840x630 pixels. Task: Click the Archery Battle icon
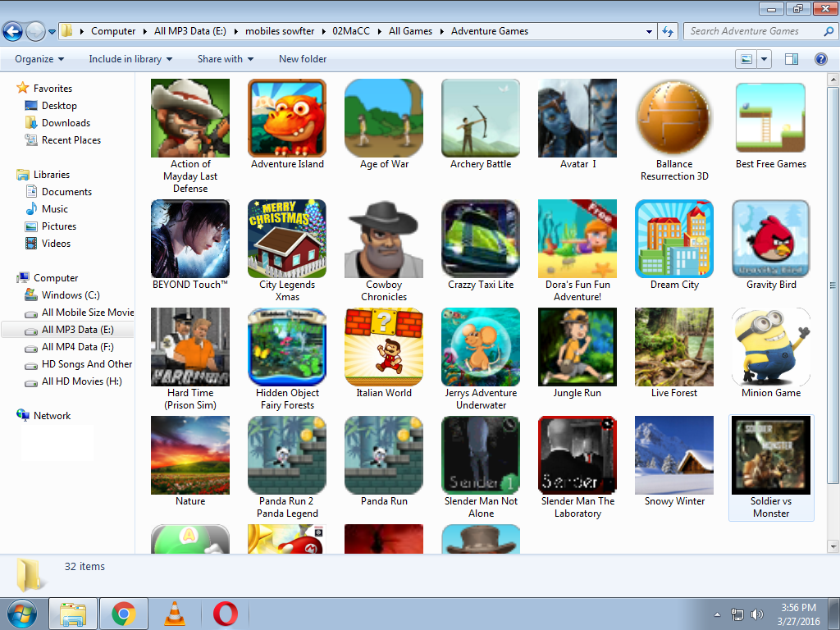click(481, 118)
